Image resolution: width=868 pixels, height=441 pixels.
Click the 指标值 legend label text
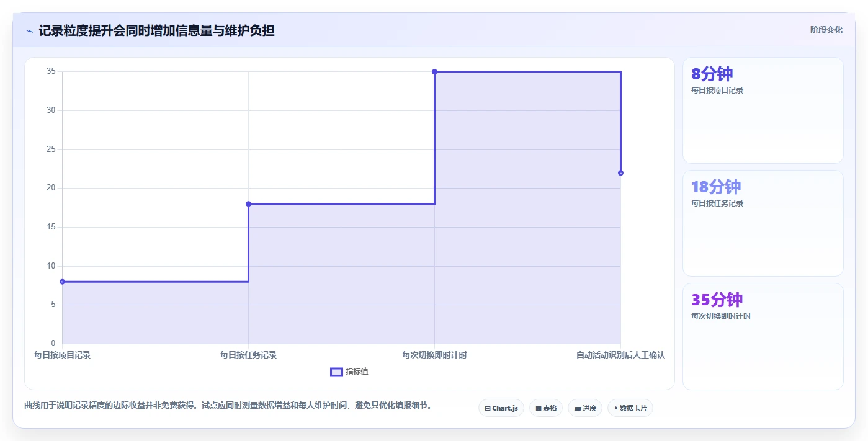pyautogui.click(x=357, y=372)
